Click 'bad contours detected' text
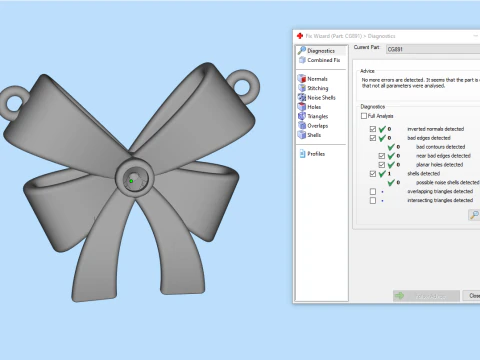 coord(440,147)
